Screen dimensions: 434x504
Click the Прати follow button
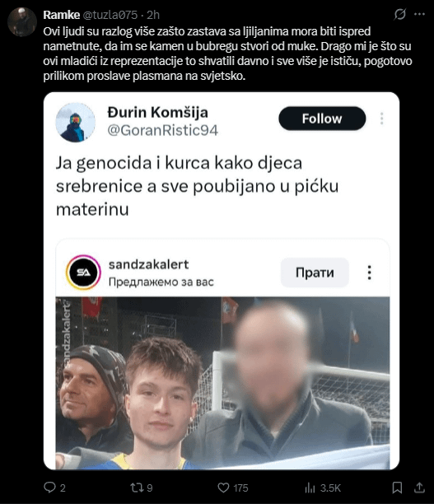pyautogui.click(x=315, y=273)
